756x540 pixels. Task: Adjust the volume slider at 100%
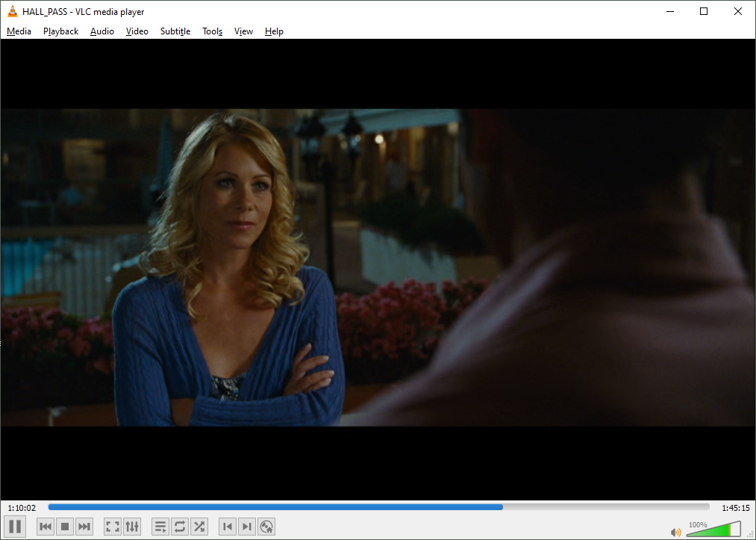point(713,528)
